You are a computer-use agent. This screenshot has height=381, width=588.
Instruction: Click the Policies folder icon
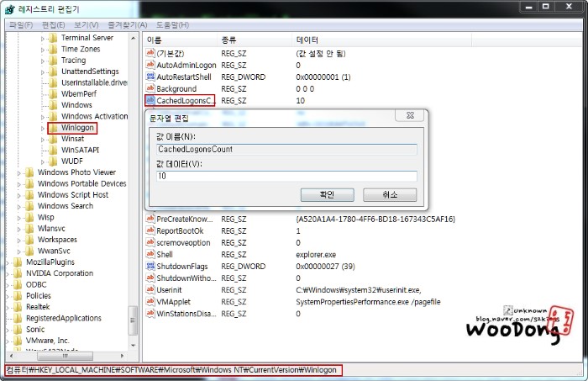[18, 296]
